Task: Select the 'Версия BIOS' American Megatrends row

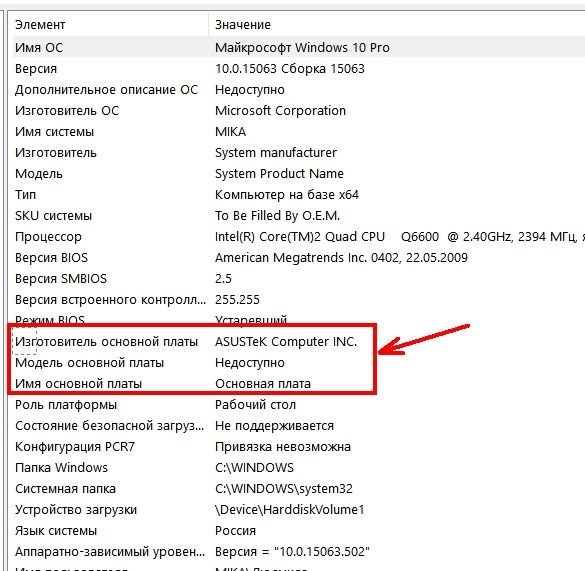Action: (298, 258)
